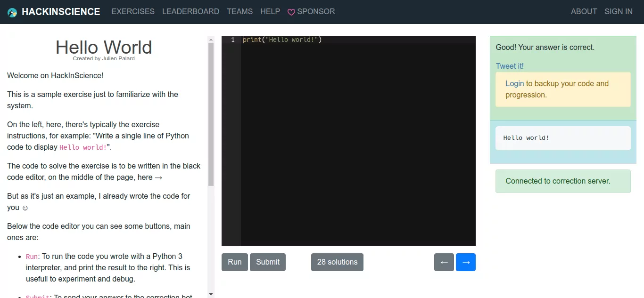Click 'Good! Your answer is correct.' message
This screenshot has width=644, height=298.
click(x=545, y=48)
